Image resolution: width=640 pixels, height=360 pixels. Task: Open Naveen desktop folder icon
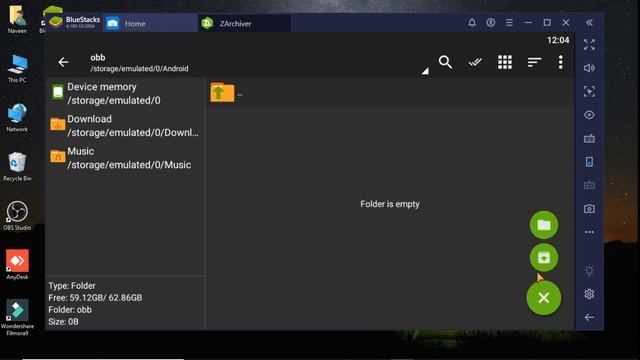coord(17,19)
